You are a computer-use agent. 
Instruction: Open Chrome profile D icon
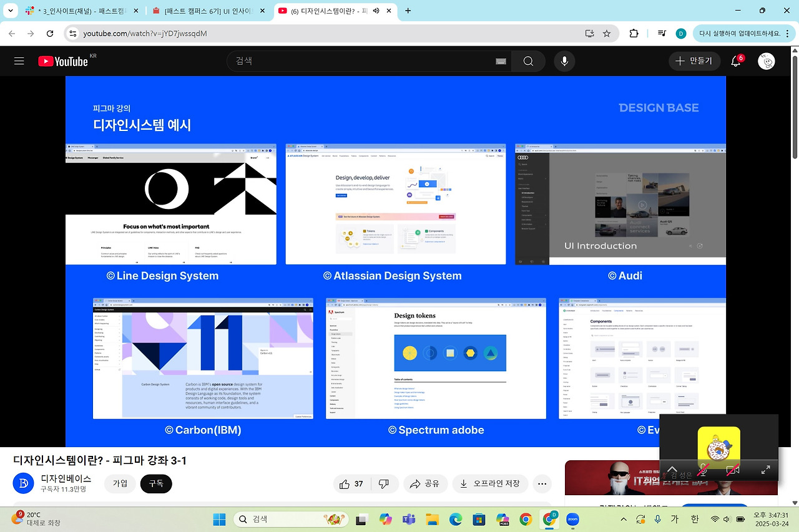coord(681,33)
